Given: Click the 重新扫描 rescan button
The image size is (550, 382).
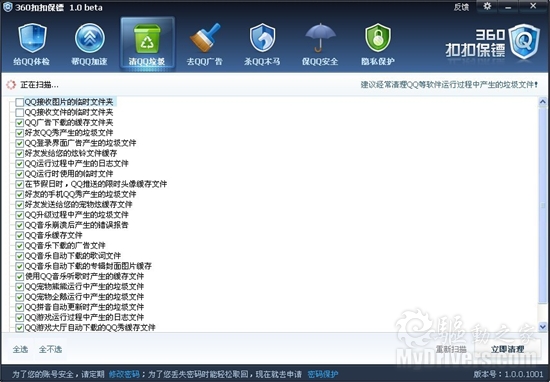Looking at the screenshot, I should tap(451, 349).
